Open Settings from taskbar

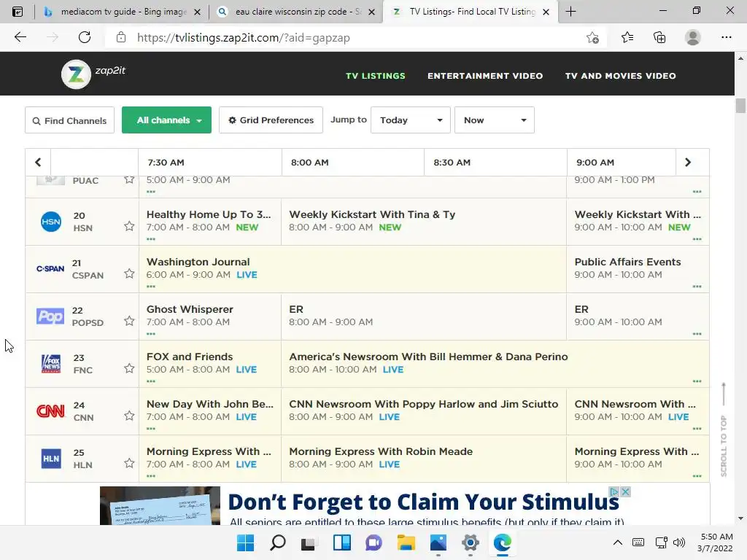pyautogui.click(x=471, y=542)
